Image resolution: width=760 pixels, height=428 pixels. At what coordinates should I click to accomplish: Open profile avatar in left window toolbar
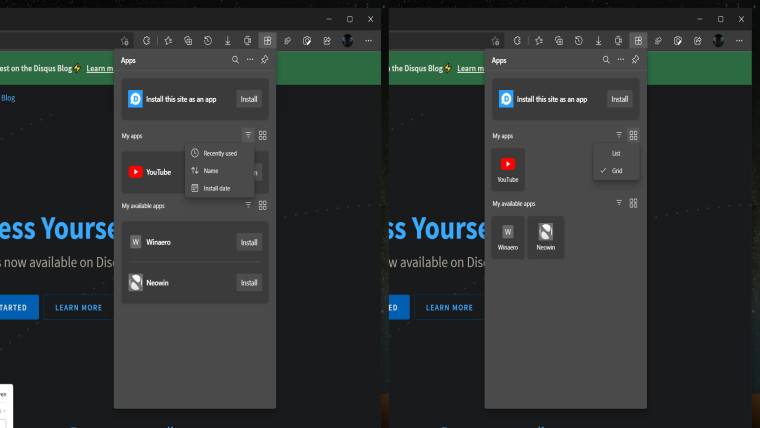(347, 41)
